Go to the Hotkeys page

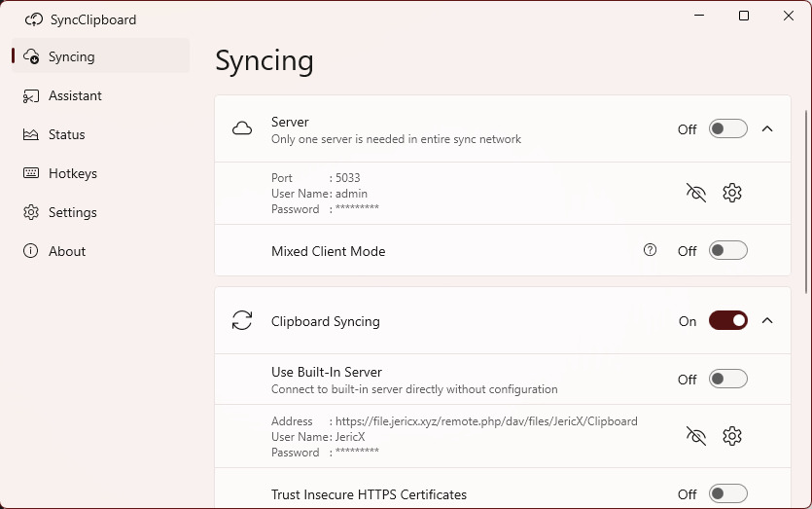(101, 173)
